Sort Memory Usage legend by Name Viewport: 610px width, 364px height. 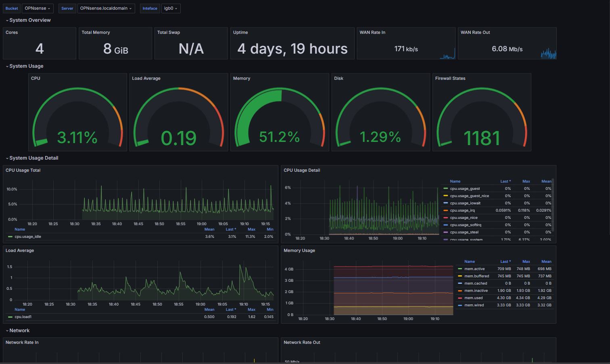coord(470,262)
